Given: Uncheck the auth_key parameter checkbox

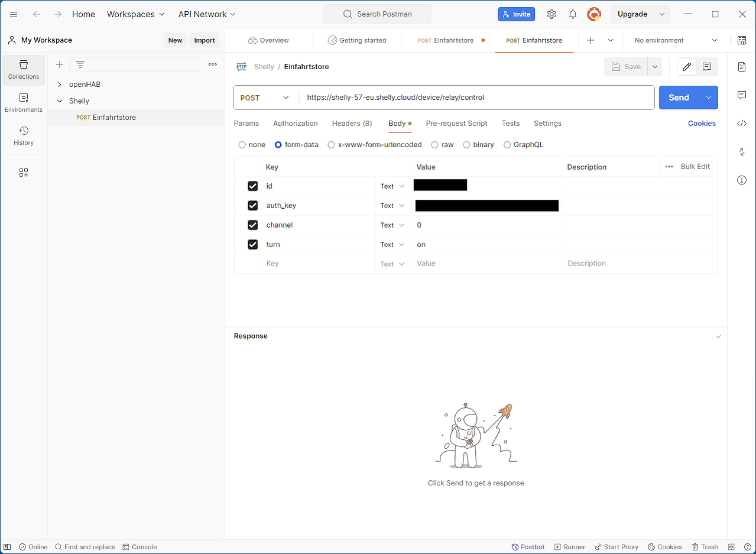Looking at the screenshot, I should [x=253, y=206].
